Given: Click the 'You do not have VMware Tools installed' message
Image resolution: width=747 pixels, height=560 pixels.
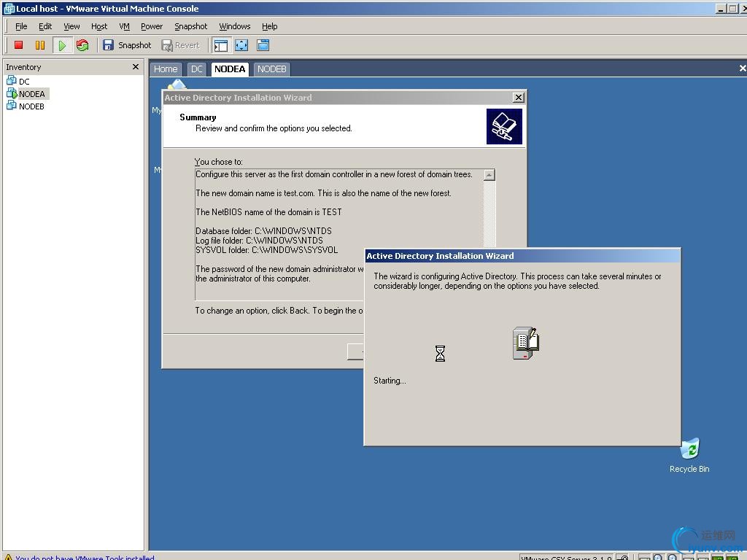Looking at the screenshot, I should [85, 557].
